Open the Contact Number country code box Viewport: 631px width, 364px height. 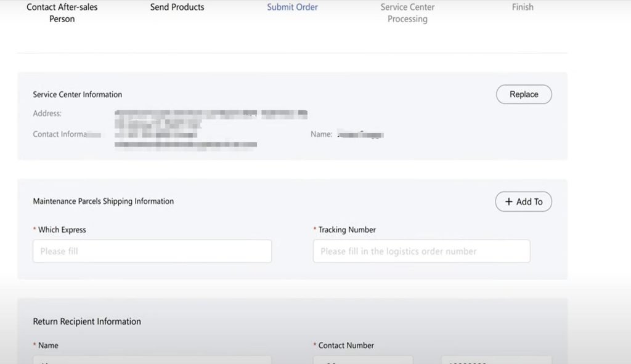[x=363, y=360]
